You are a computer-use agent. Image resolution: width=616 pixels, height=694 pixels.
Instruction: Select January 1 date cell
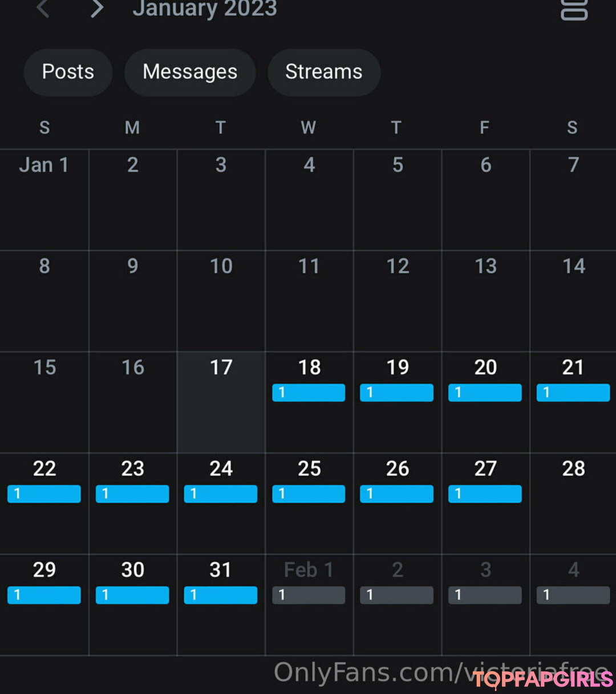[x=44, y=199]
